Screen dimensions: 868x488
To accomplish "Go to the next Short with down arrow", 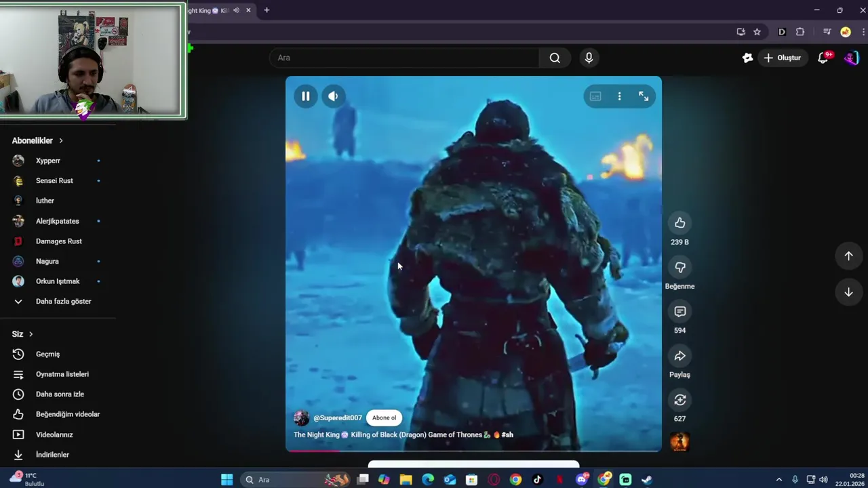I will coord(848,292).
